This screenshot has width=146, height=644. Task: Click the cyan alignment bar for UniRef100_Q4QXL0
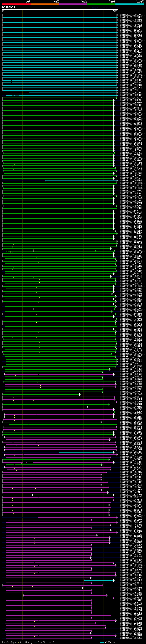[99, 580]
